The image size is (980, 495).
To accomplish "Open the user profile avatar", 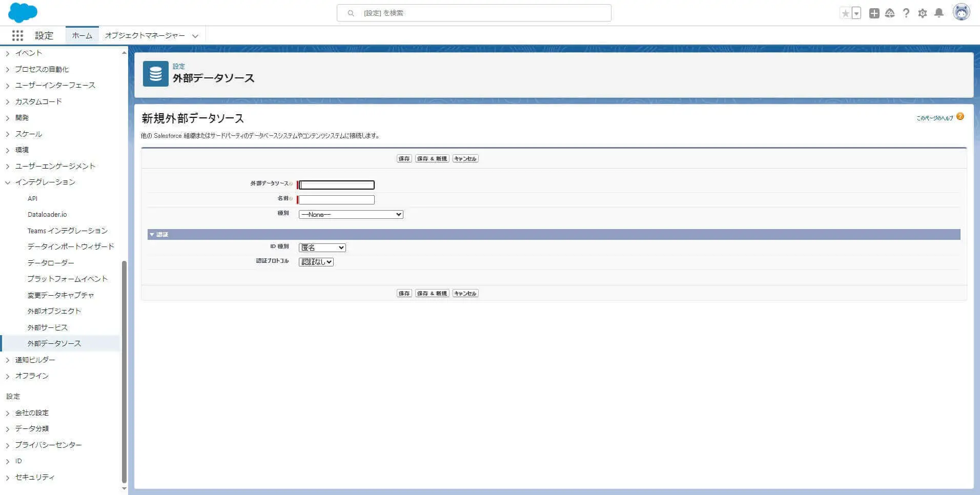I will coord(961,12).
